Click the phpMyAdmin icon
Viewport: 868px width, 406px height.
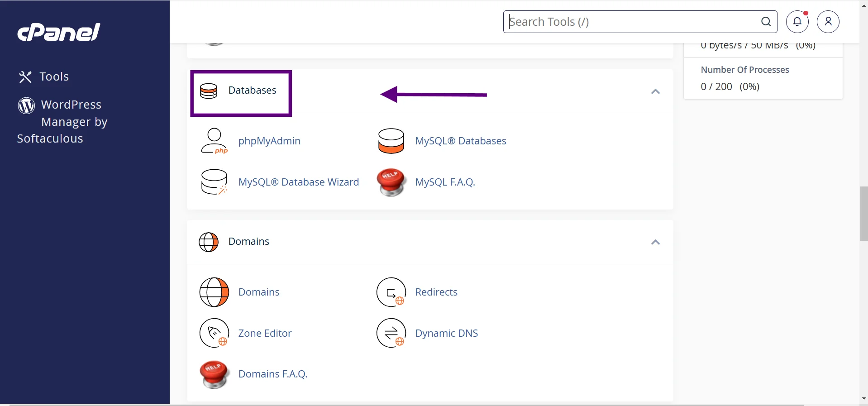click(x=214, y=141)
